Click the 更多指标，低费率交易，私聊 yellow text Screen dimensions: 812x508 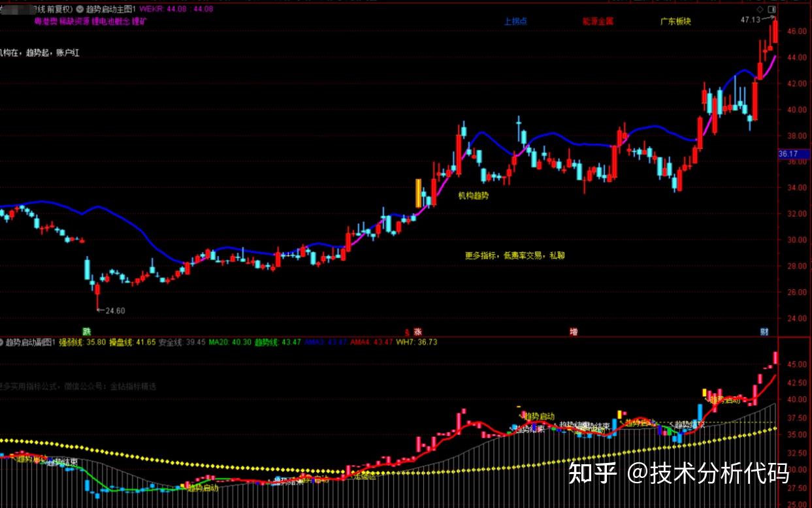tap(515, 256)
